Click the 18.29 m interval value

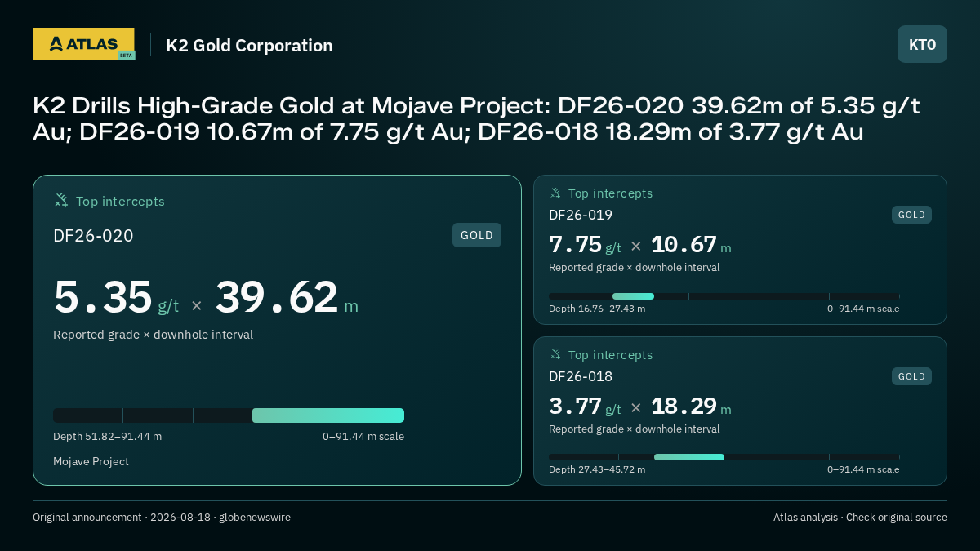(691, 406)
